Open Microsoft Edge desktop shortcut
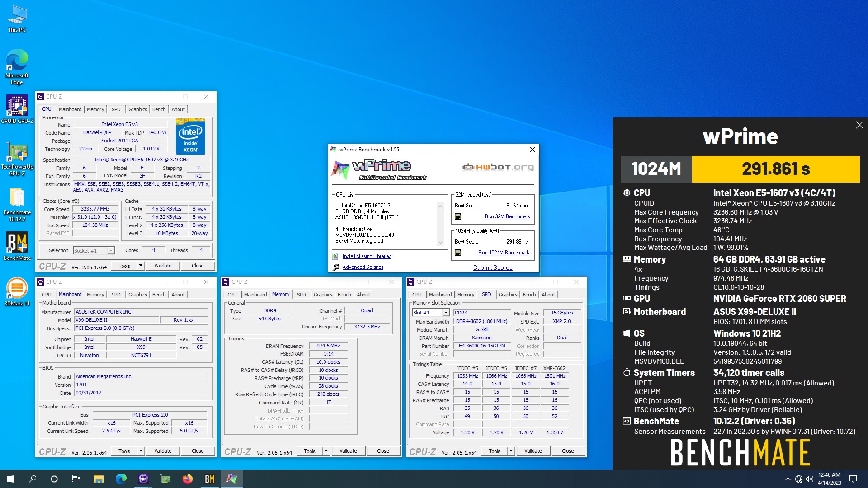This screenshot has height=488, width=868. [17, 67]
